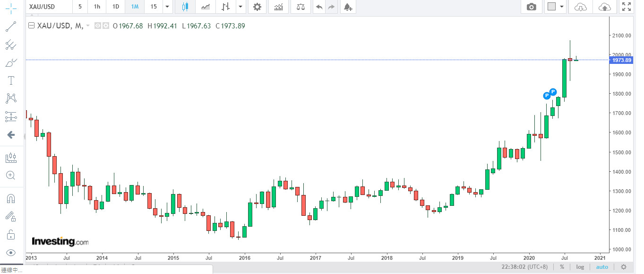Switch to the 1h timeframe
Image resolution: width=644 pixels, height=274 pixels.
(97, 7)
